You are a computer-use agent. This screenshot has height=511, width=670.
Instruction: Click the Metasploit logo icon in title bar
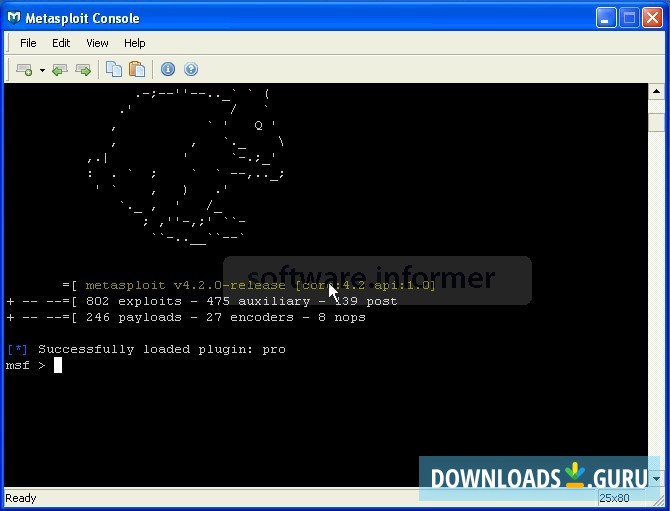(x=14, y=18)
